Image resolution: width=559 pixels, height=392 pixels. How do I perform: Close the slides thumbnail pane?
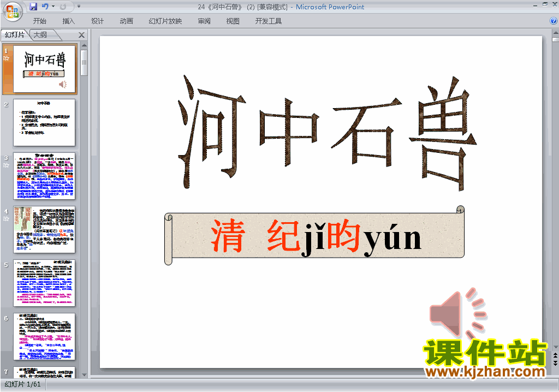82,35
